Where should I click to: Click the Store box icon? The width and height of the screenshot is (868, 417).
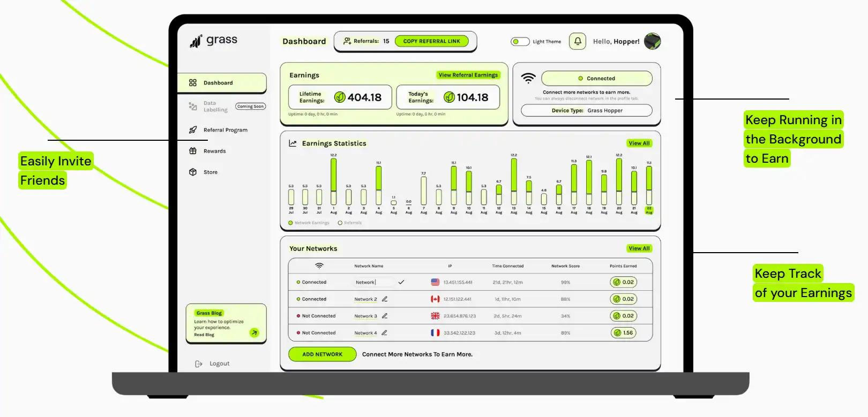click(193, 172)
